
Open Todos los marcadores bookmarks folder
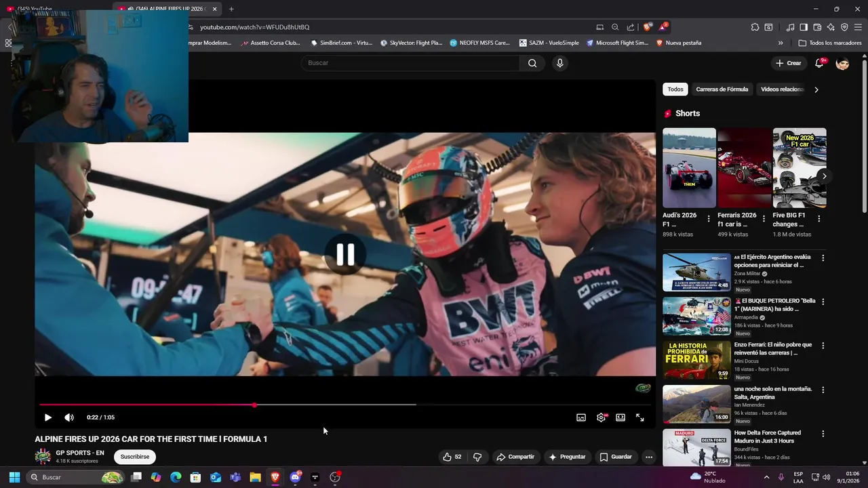(830, 43)
